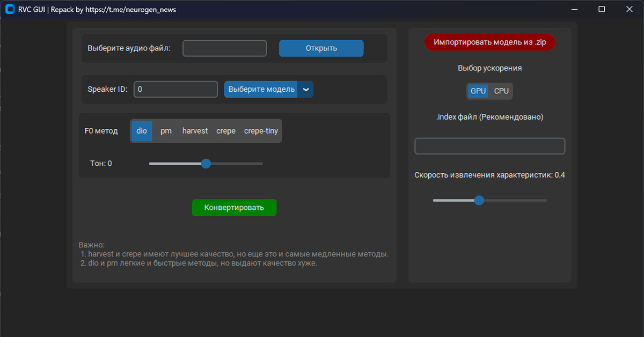Screen dimensions: 644x337
Task: Click the feature extraction rate slider handle
Action: coord(479,201)
